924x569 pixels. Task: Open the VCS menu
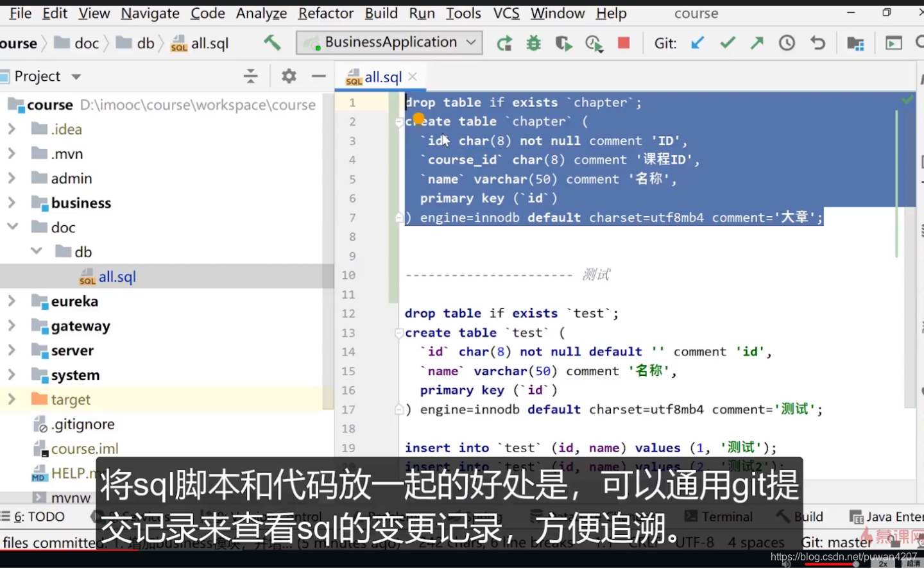pyautogui.click(x=506, y=13)
